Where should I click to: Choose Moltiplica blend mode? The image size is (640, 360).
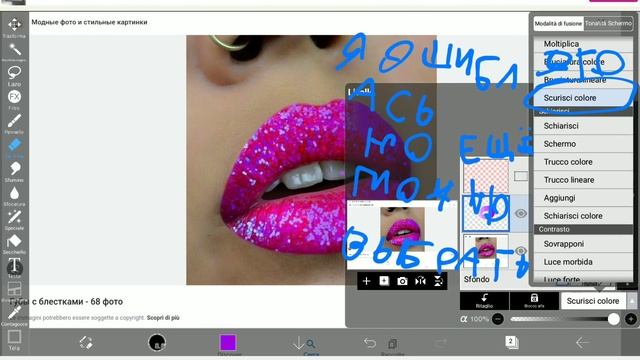tap(583, 44)
